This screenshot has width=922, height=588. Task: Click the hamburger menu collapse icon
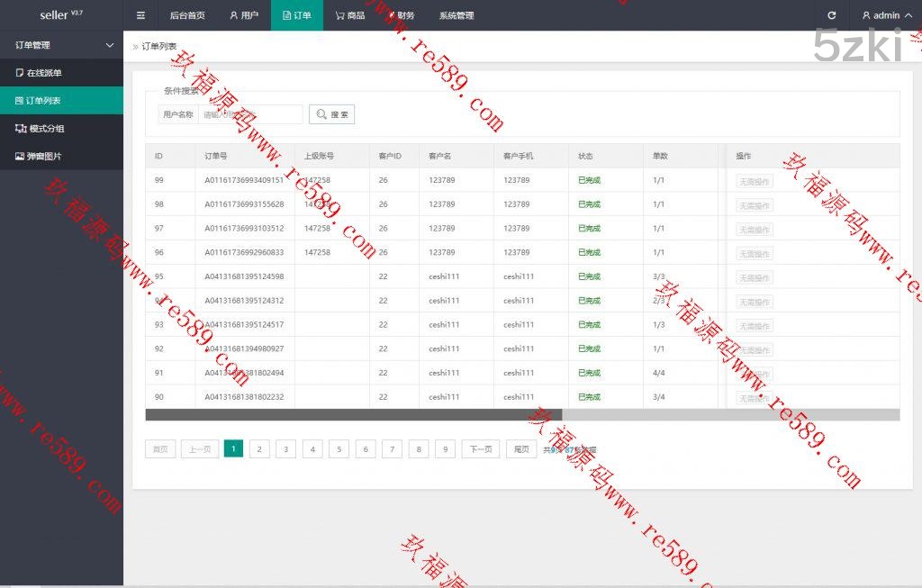(x=140, y=15)
